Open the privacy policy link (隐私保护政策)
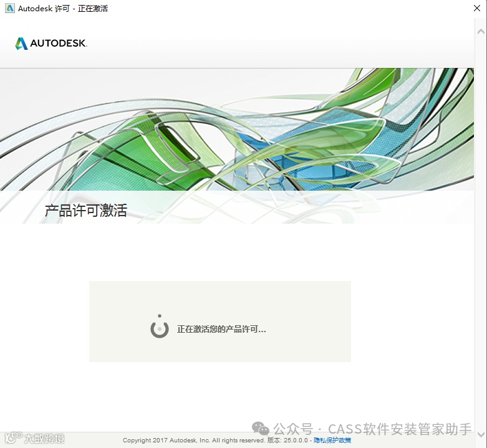The height and width of the screenshot is (448, 487). click(x=332, y=440)
